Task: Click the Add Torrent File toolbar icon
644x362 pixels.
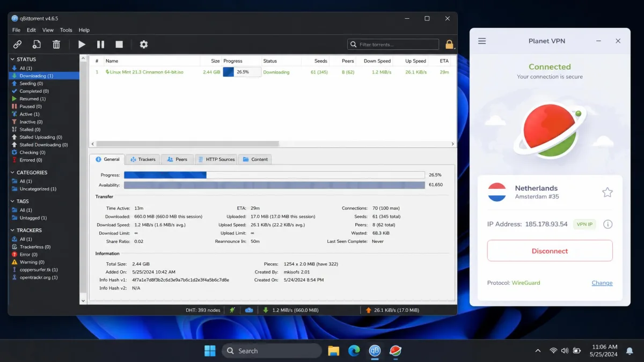Action: 36,45
